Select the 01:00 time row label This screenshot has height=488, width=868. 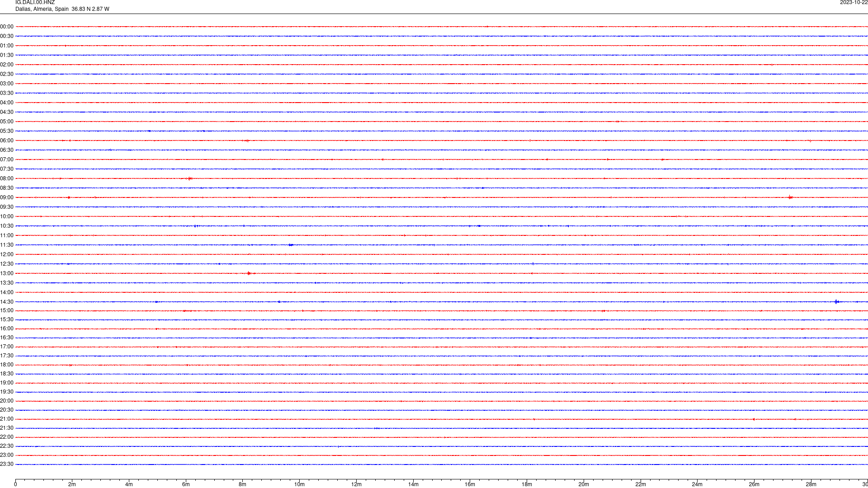(x=7, y=46)
